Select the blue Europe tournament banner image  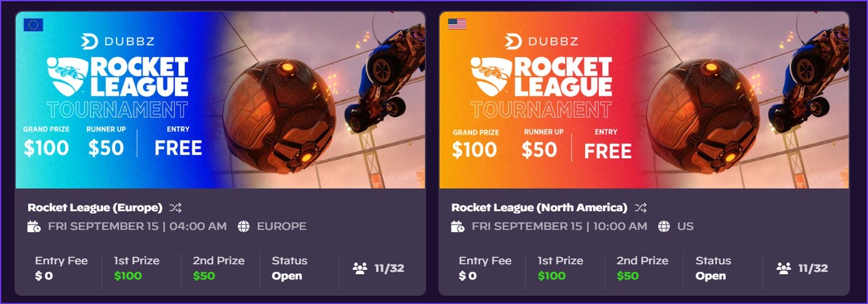220,100
